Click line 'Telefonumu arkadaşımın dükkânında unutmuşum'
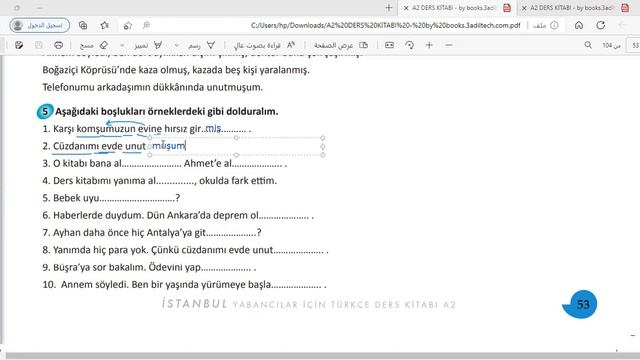The width and height of the screenshot is (640, 360). (x=153, y=87)
